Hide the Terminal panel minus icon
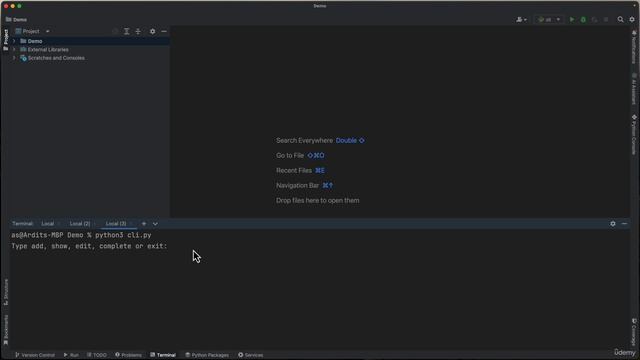640x360 pixels. [x=624, y=224]
